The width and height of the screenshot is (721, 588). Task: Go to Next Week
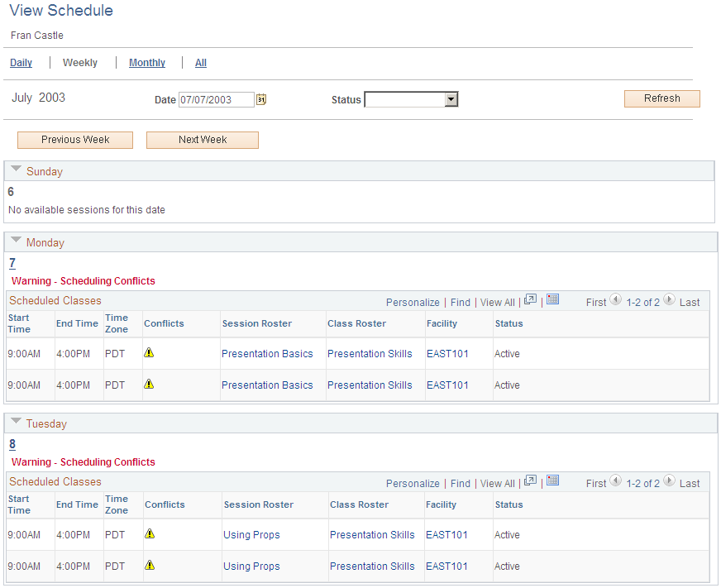[203, 140]
